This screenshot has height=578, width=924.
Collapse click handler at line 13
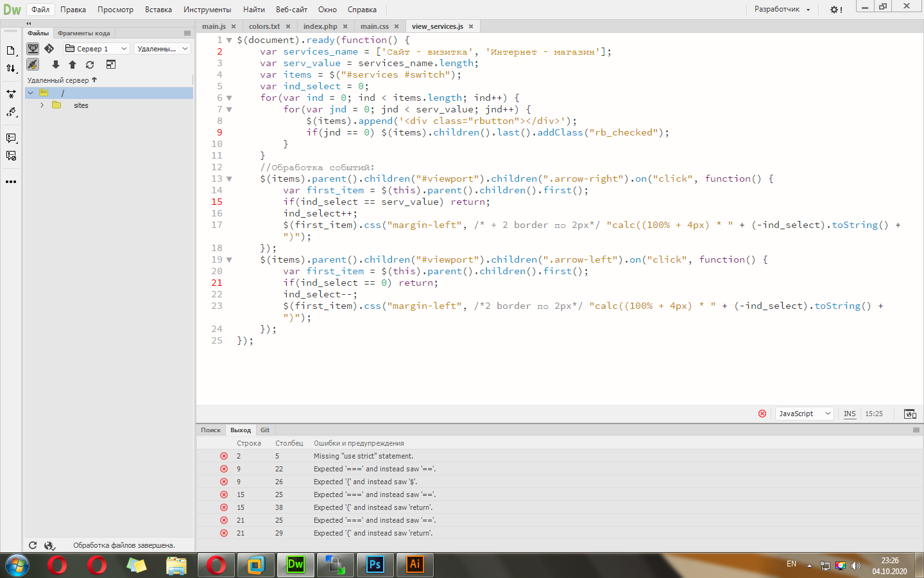229,179
